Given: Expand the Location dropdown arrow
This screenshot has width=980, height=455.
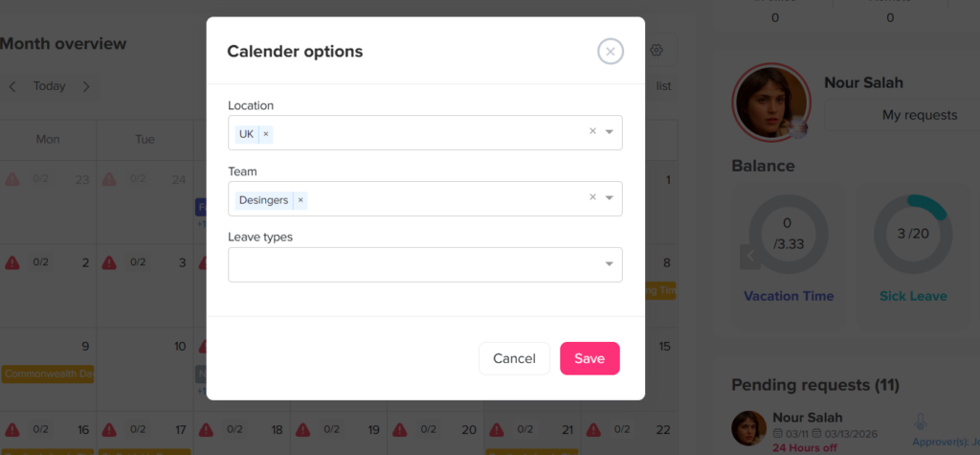Looking at the screenshot, I should coord(610,132).
